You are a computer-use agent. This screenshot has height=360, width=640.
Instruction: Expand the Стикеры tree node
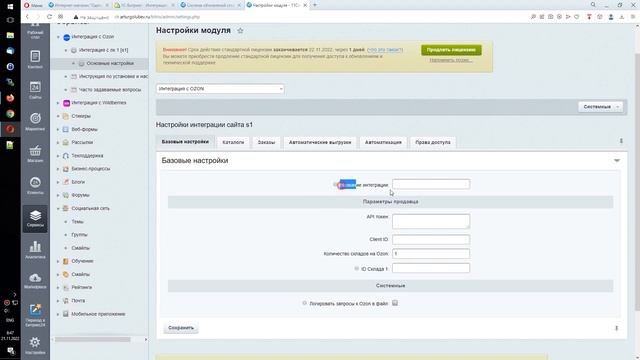point(58,116)
